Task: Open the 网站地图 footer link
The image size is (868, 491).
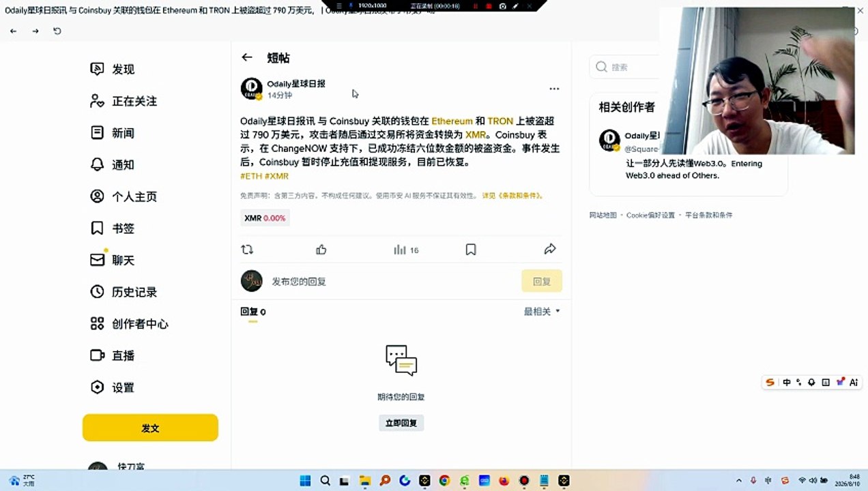Action: 603,215
